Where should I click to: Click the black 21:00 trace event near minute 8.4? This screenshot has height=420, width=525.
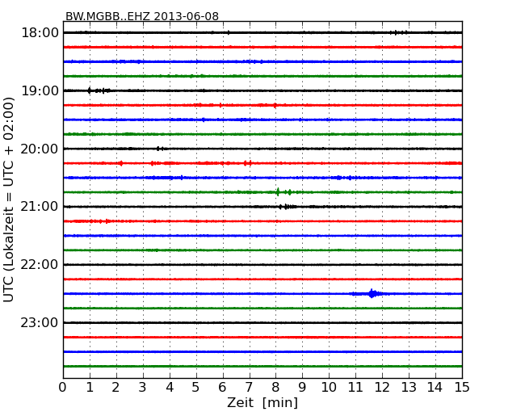click(287, 207)
